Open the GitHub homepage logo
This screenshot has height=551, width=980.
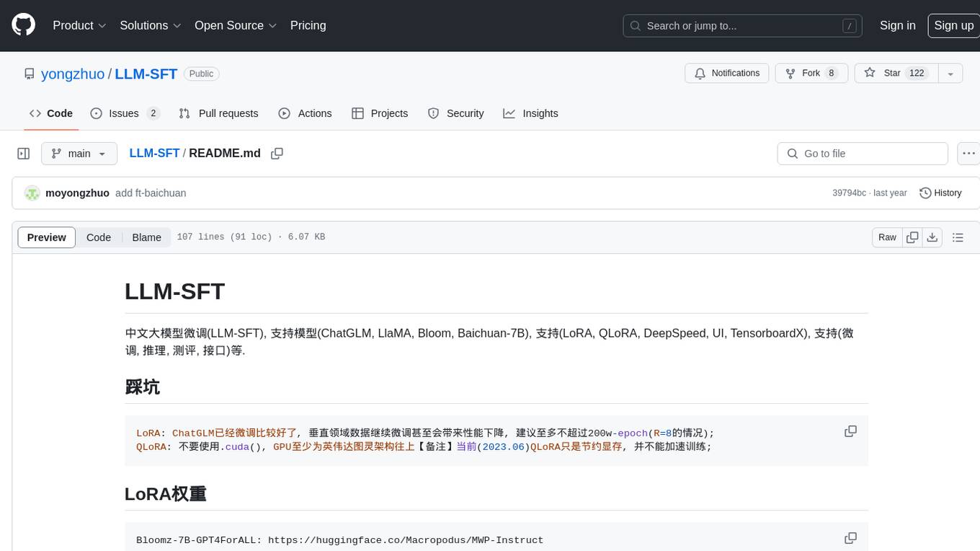23,25
